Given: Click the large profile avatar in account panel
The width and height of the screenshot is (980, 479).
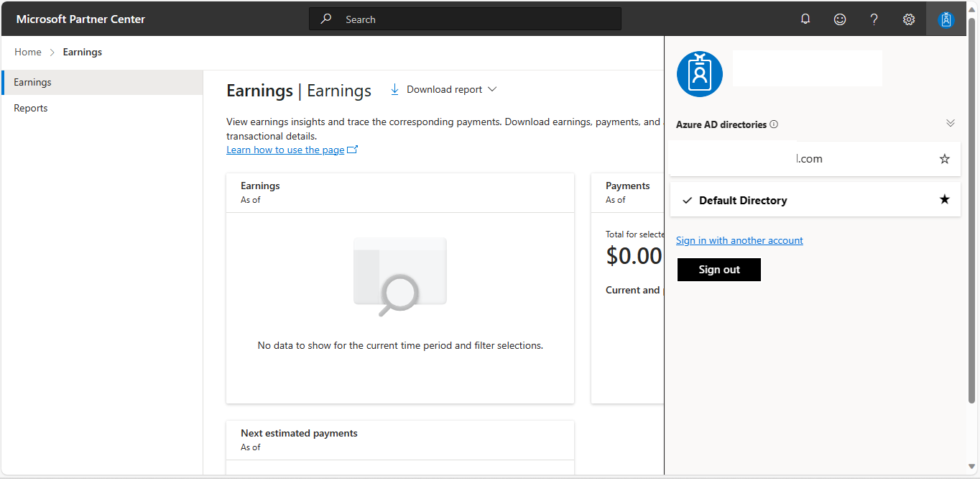Looking at the screenshot, I should point(700,74).
